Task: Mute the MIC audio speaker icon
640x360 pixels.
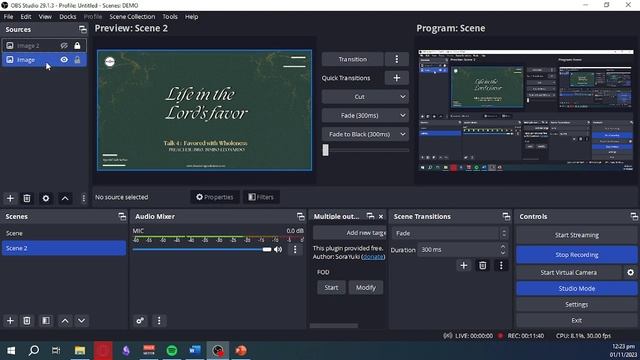Action: pyautogui.click(x=278, y=249)
